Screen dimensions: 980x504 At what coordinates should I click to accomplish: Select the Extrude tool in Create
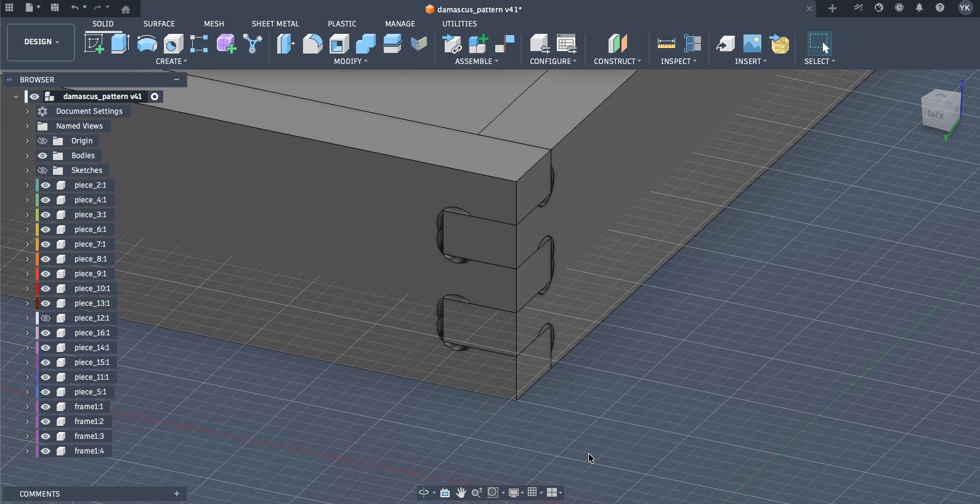120,44
